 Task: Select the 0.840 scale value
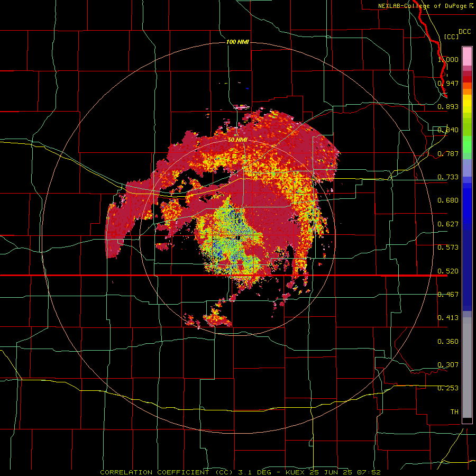pyautogui.click(x=448, y=130)
